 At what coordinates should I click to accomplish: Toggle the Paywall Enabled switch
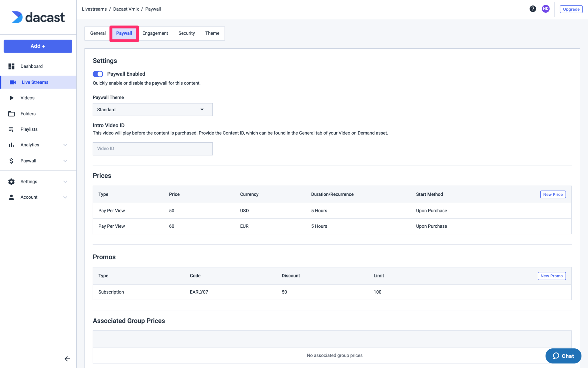(98, 74)
